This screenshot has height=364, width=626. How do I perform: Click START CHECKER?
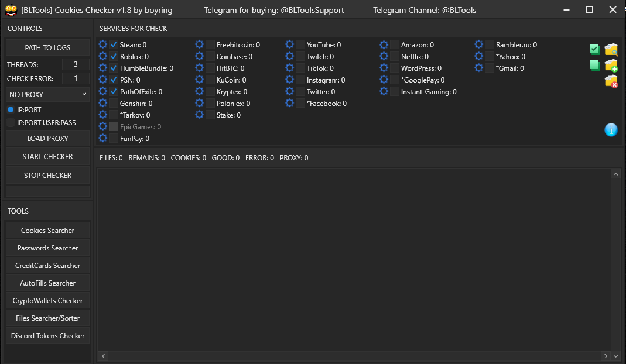47,157
